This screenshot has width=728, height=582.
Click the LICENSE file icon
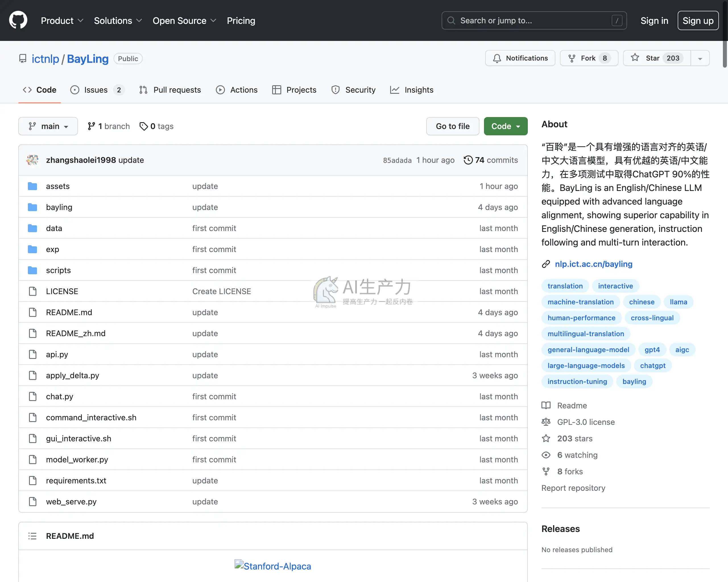[32, 291]
